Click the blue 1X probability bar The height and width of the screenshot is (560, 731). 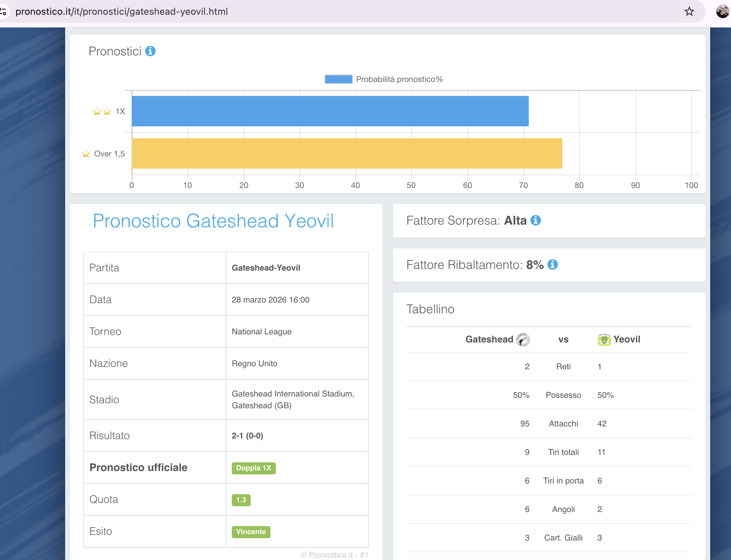point(330,111)
